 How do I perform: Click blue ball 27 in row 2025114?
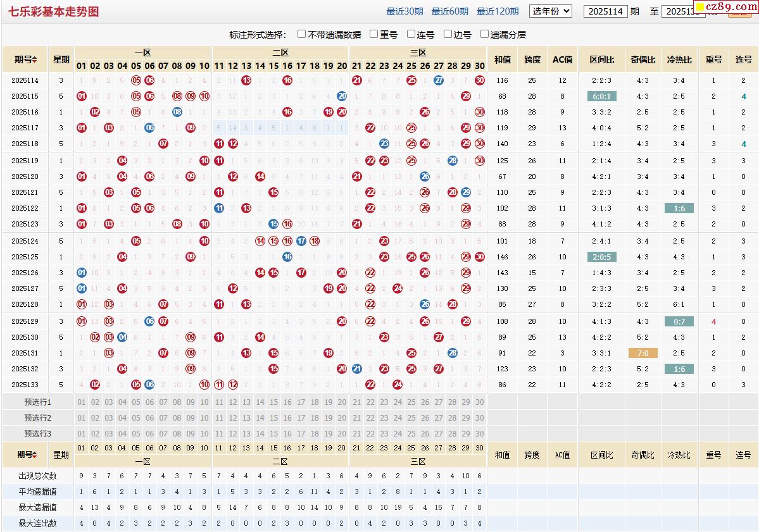438,80
